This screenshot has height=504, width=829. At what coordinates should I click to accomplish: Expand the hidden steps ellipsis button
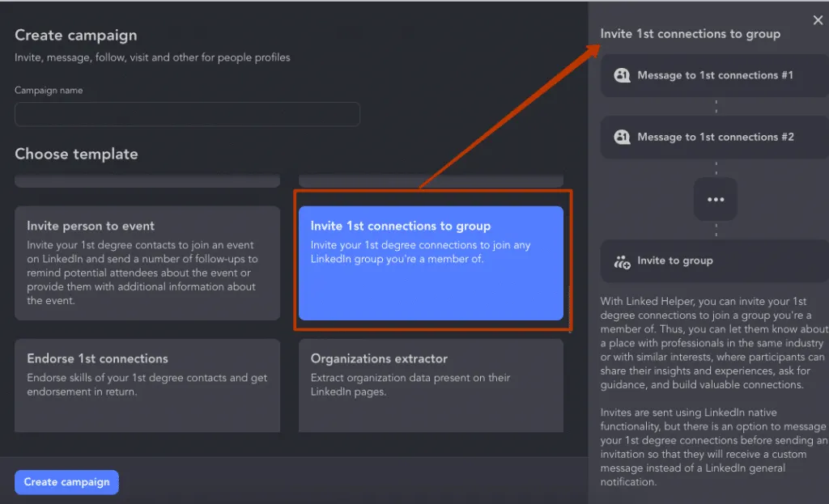pos(716,199)
